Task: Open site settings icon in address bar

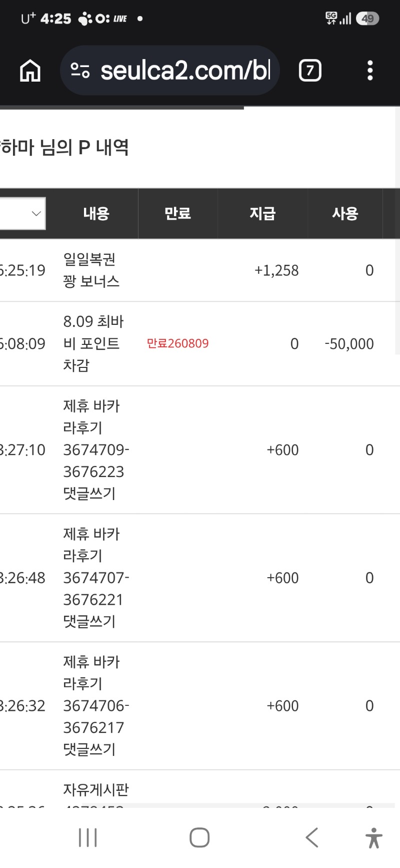Action: tap(80, 71)
